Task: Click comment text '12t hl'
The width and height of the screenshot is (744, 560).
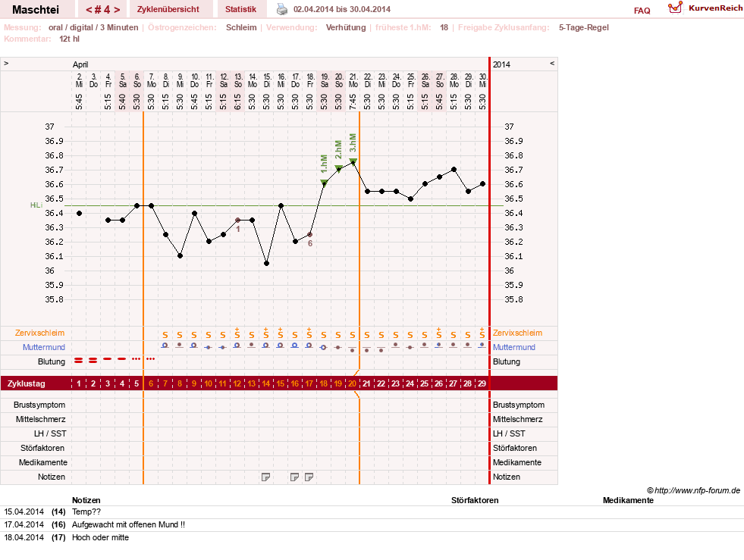Action: tap(69, 39)
